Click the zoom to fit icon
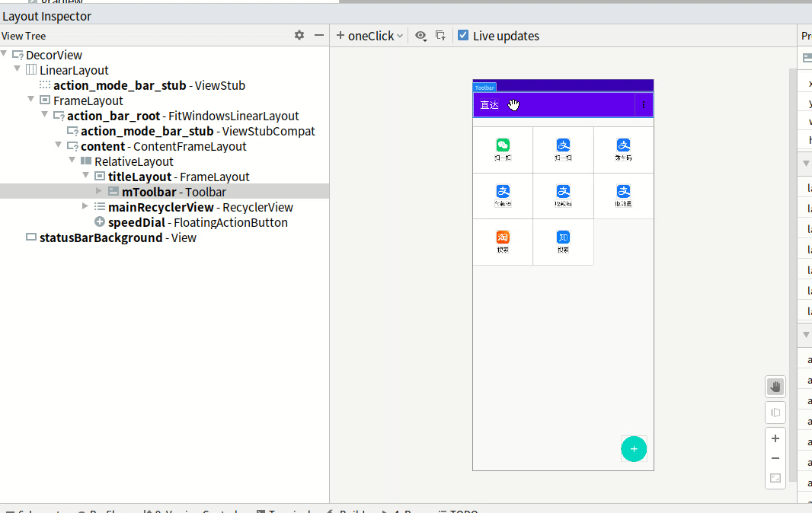Image resolution: width=812 pixels, height=513 pixels. (775, 478)
